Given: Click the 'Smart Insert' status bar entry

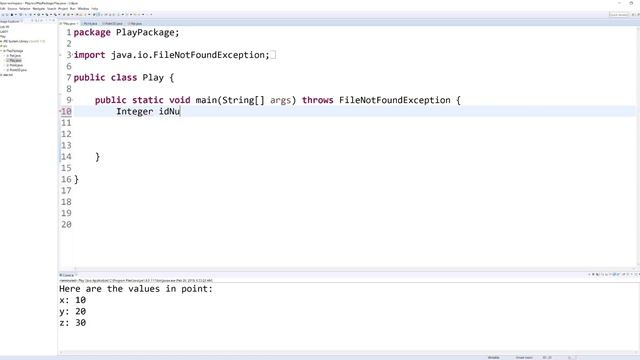Looking at the screenshot, I should click(x=524, y=358).
